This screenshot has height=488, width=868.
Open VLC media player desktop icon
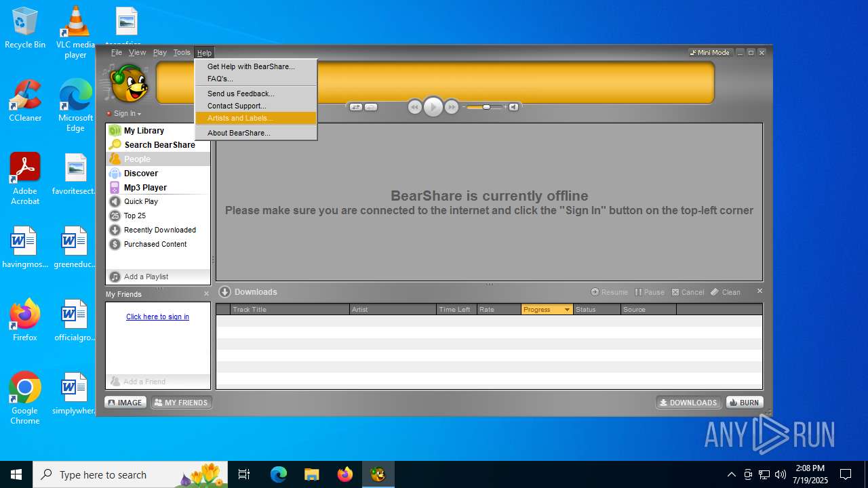pyautogui.click(x=75, y=33)
